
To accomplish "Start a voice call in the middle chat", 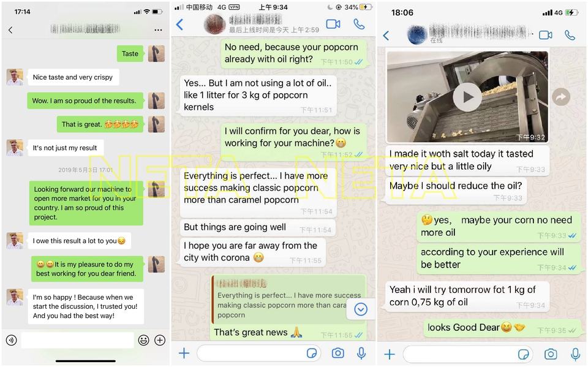I will pos(359,25).
